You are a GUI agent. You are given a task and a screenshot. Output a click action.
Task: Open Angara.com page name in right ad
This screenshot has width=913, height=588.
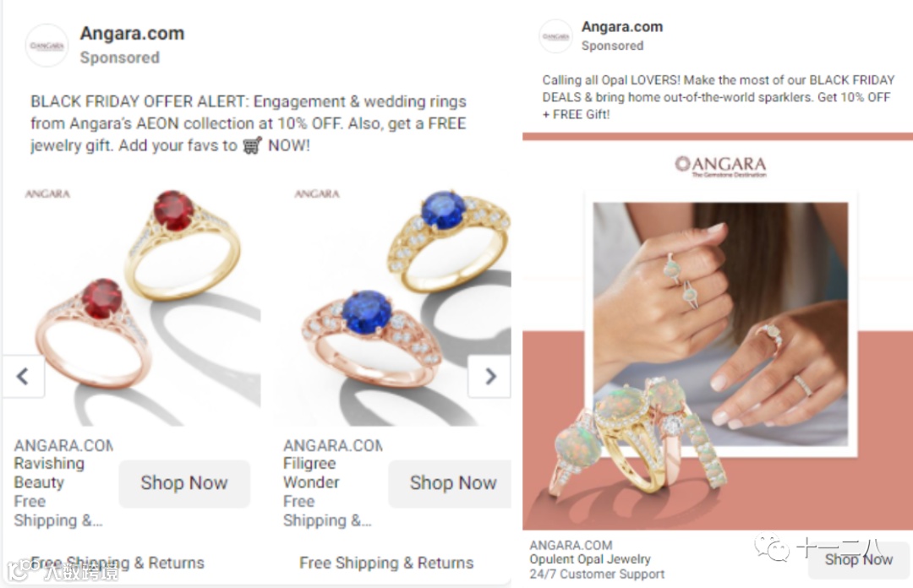point(622,27)
